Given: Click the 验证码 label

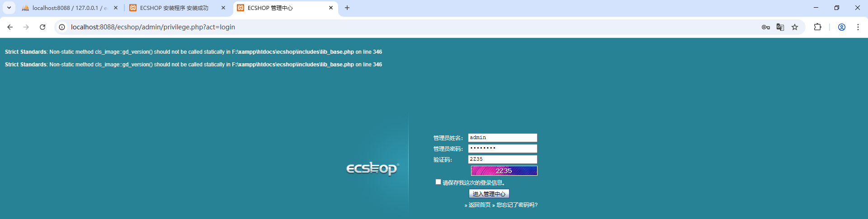Looking at the screenshot, I should pos(443,160).
